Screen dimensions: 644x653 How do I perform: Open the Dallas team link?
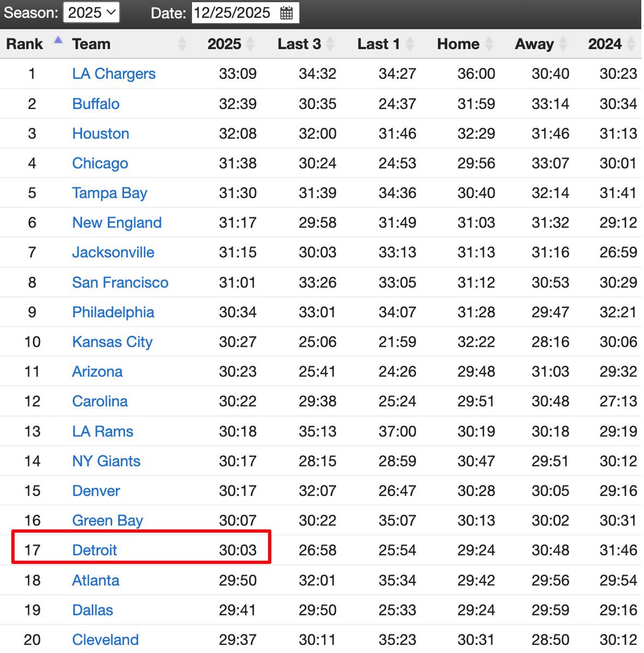tap(92, 610)
